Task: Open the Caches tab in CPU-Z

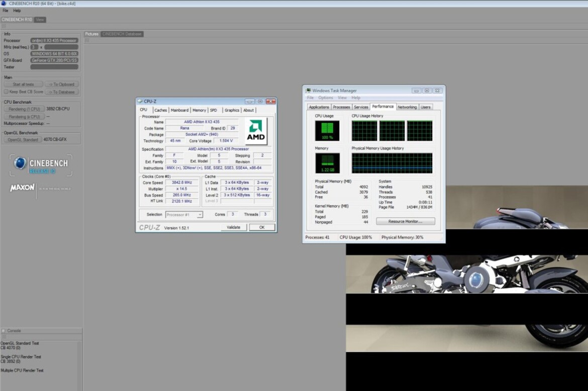Action: (160, 110)
